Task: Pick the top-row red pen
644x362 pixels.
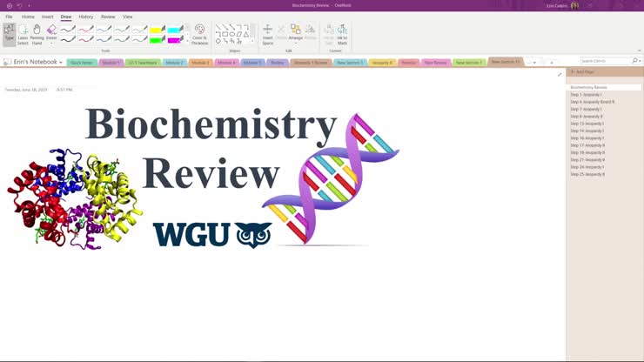Action: coord(86,30)
